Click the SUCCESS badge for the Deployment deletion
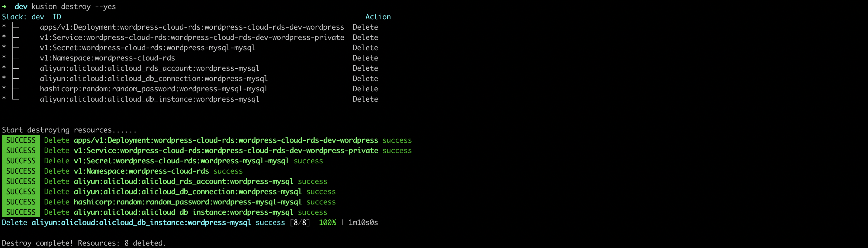The width and height of the screenshot is (868, 248). [x=21, y=140]
